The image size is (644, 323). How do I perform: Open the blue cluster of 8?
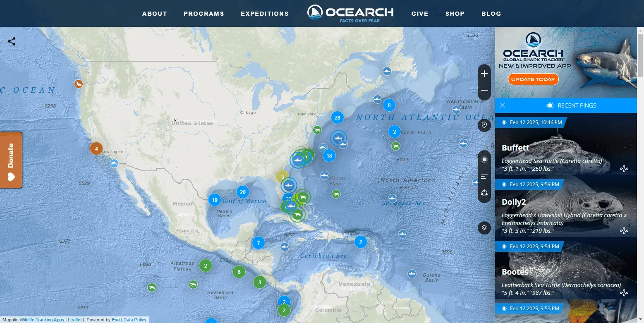[x=389, y=105]
